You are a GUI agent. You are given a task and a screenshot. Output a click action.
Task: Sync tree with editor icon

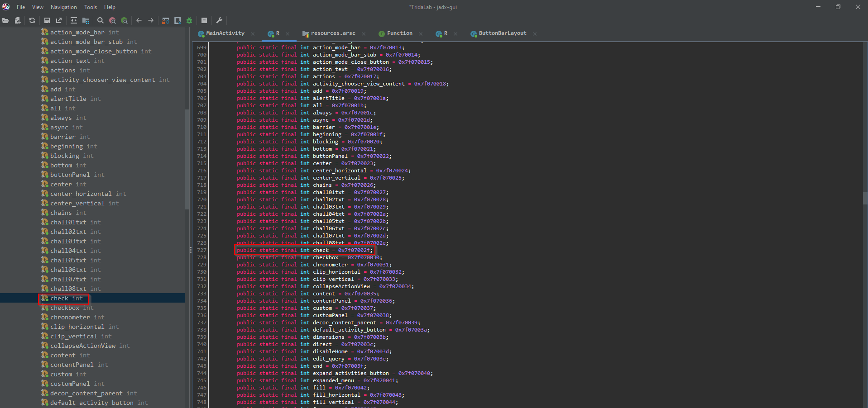click(x=73, y=20)
